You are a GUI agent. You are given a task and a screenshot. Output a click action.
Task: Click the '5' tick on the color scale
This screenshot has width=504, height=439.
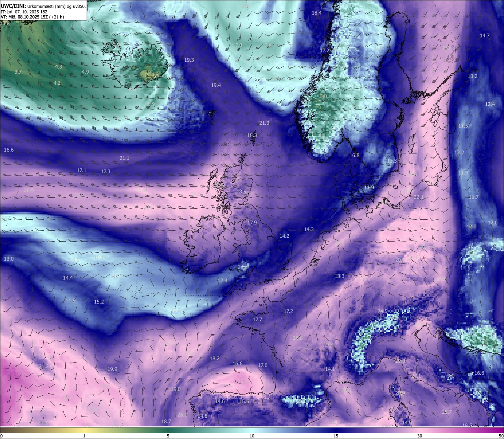coord(168,436)
